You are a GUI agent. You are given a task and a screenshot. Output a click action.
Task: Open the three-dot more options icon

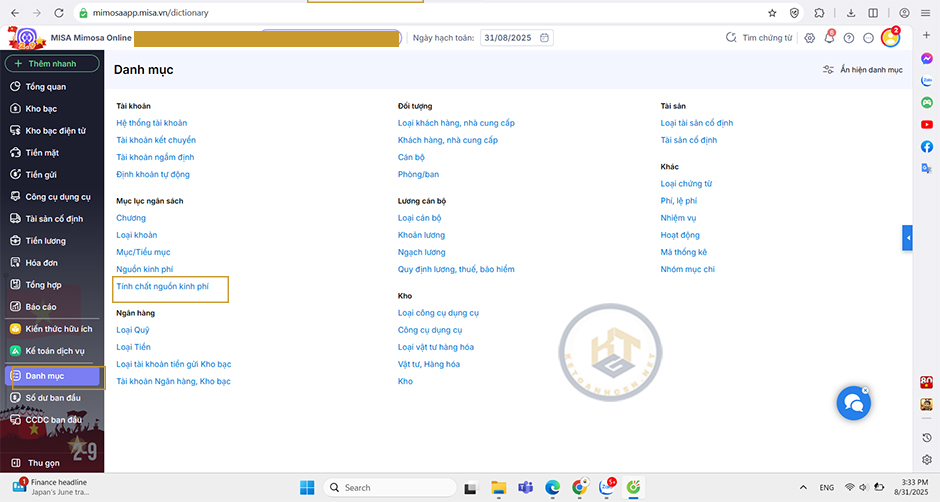(868, 38)
